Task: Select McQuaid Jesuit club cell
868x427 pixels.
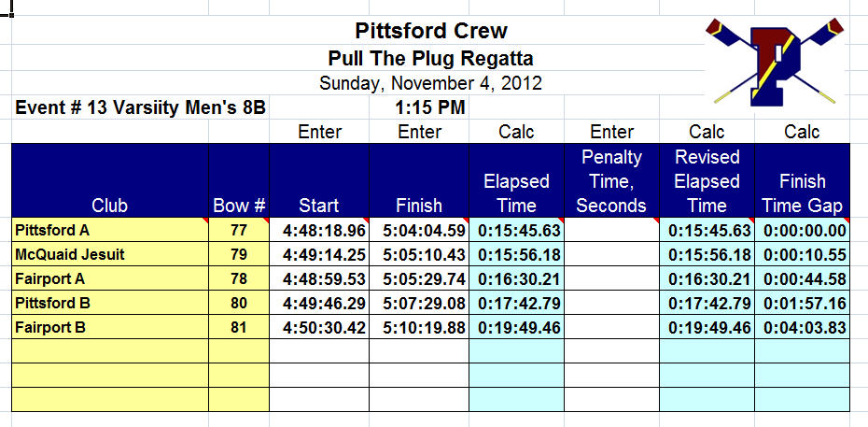Action: pos(110,253)
